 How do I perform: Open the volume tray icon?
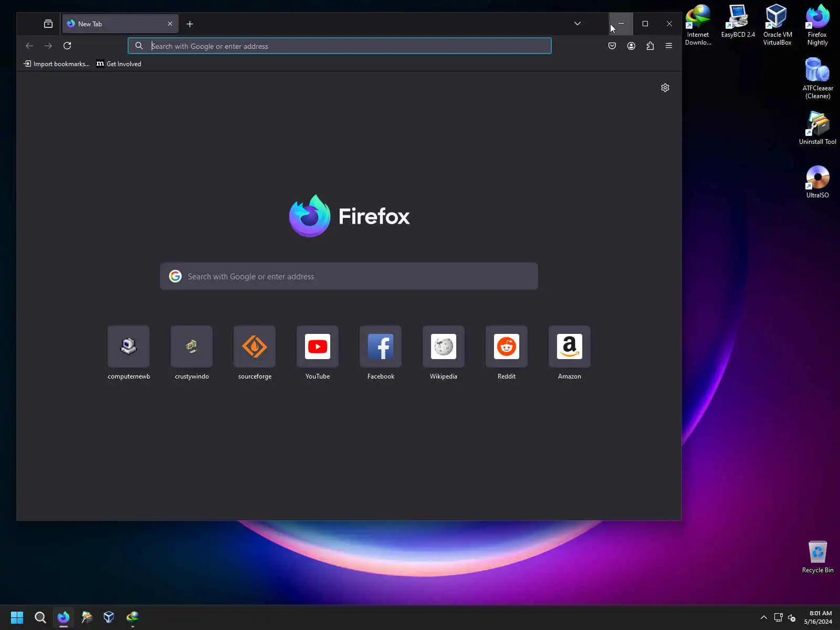pyautogui.click(x=792, y=617)
